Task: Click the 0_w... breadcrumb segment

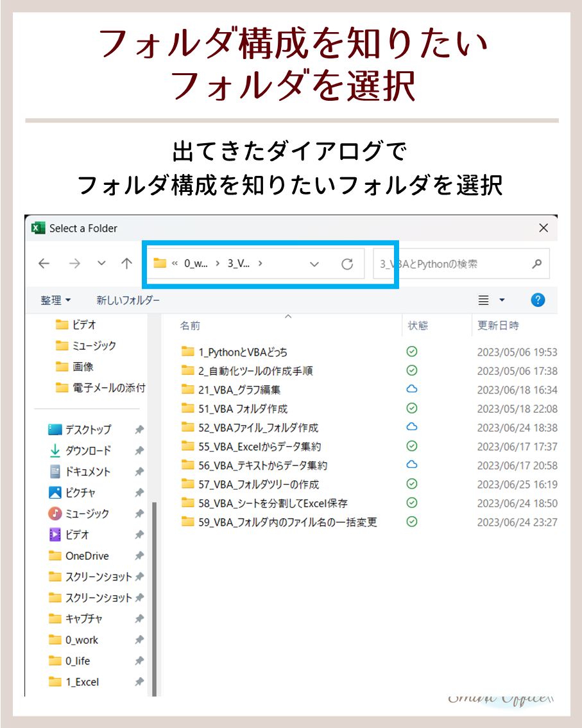Action: pos(196,264)
